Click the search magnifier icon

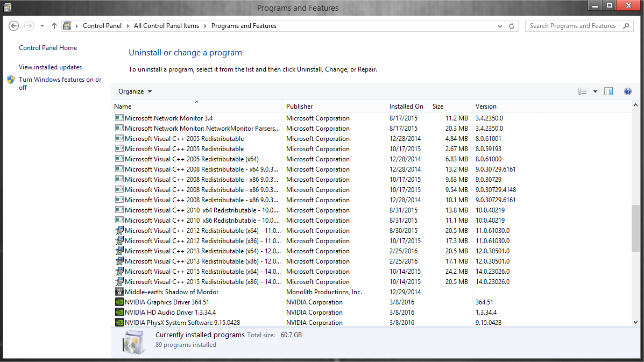[626, 26]
